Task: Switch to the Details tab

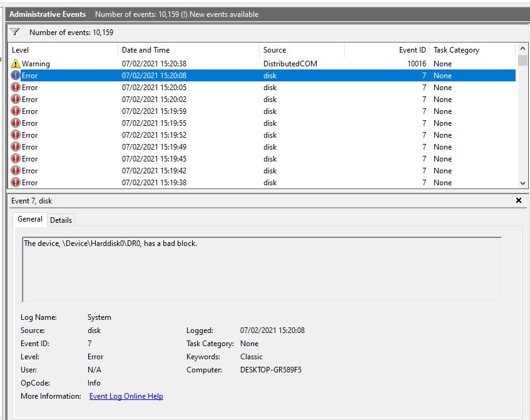Action: (x=61, y=220)
